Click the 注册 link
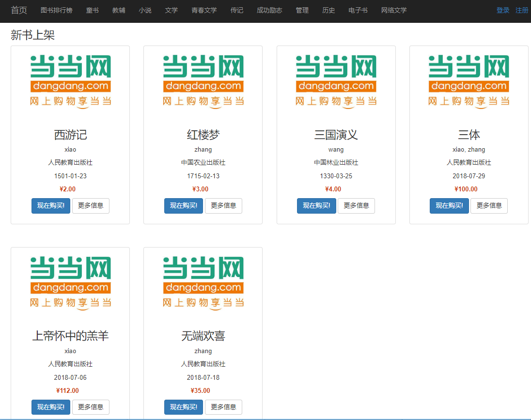The image size is (531, 420). coord(522,11)
